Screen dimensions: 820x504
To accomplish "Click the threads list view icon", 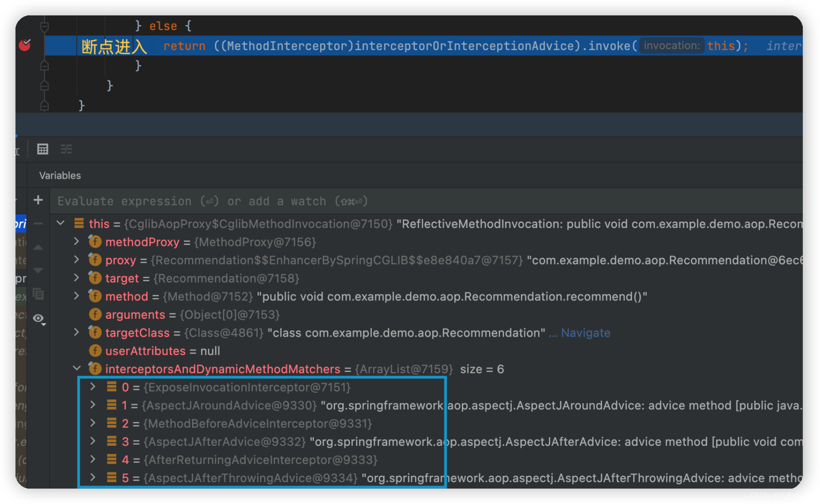I will point(66,149).
